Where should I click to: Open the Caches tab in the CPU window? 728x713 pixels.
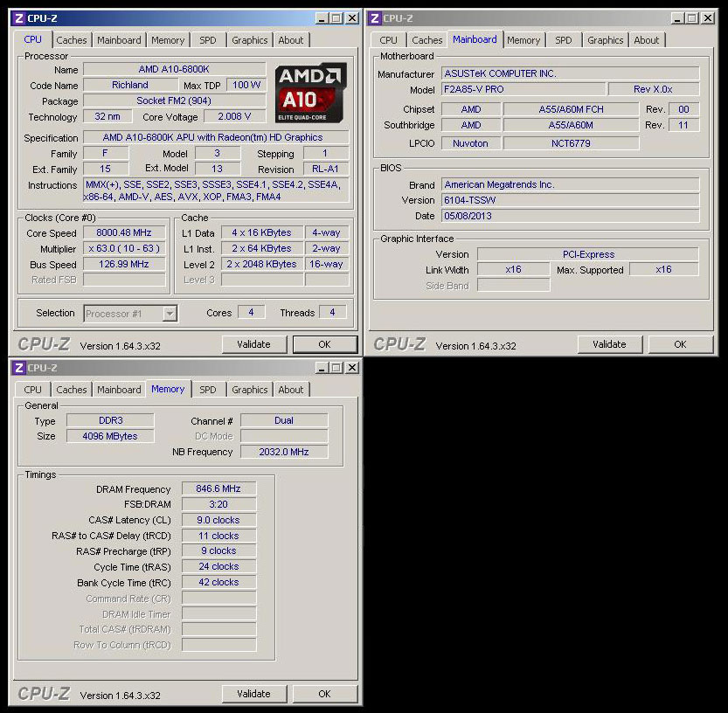pos(72,40)
